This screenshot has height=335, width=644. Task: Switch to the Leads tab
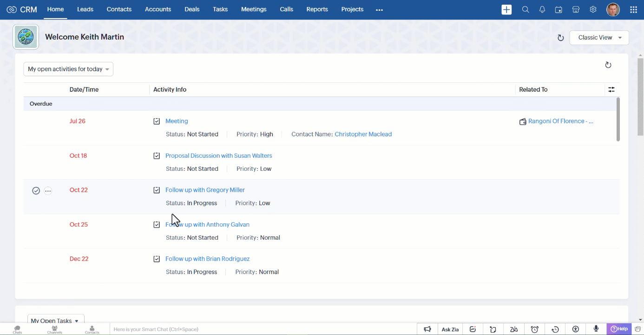pos(85,9)
